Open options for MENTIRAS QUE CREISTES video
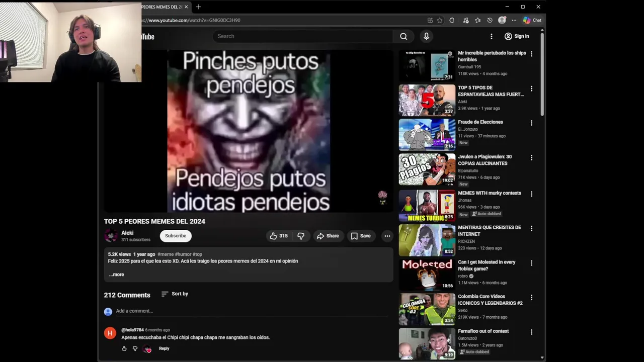This screenshot has height=362, width=644. click(x=531, y=228)
